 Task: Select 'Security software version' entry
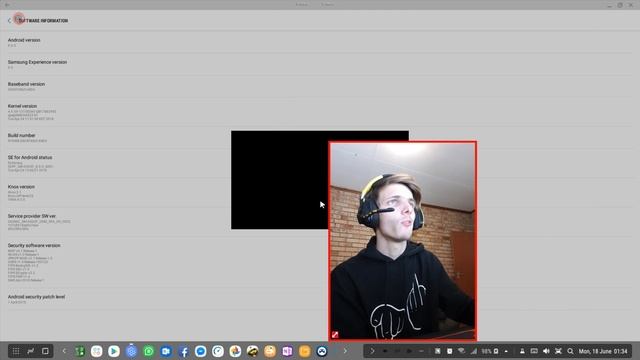point(320,262)
